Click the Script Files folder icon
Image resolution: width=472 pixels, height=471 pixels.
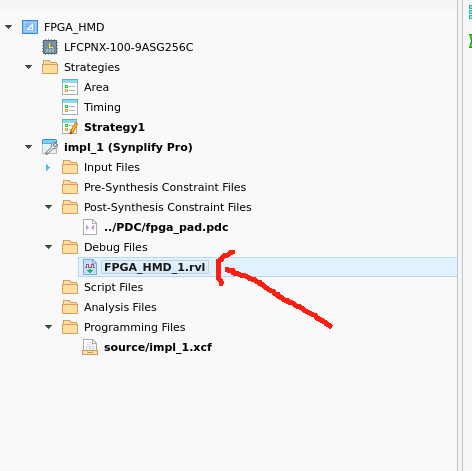coord(70,287)
